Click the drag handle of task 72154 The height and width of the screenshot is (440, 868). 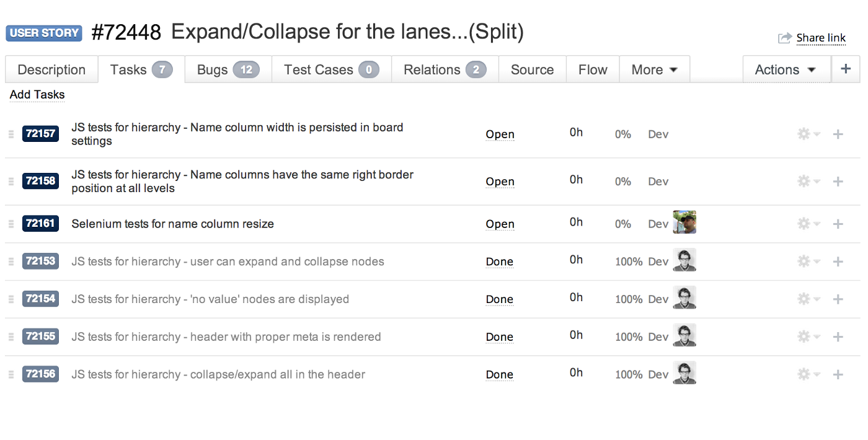[11, 299]
